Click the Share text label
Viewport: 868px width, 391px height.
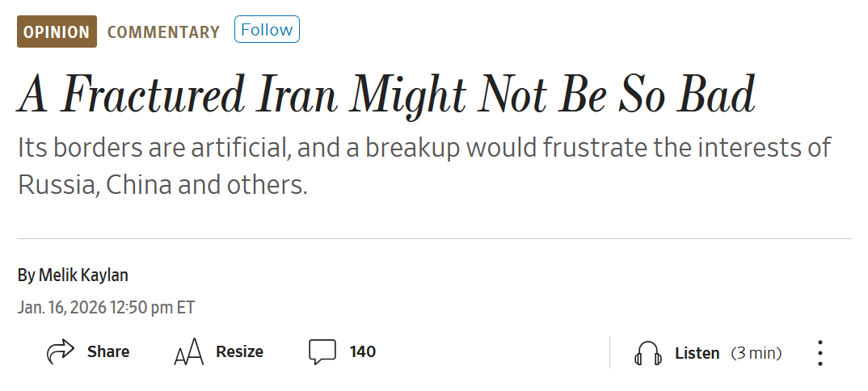[108, 352]
